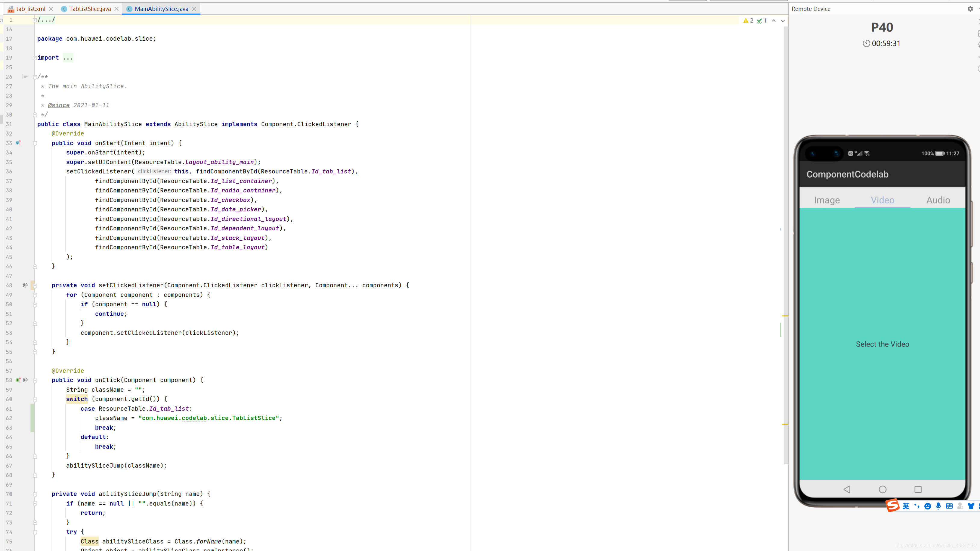
Task: Open Sogou skin shirt icon
Action: 971,506
